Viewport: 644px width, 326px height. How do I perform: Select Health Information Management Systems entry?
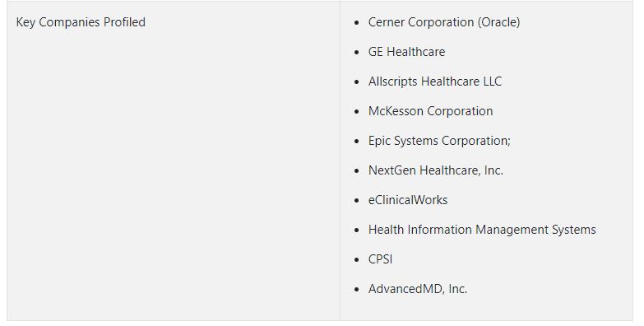pos(482,230)
